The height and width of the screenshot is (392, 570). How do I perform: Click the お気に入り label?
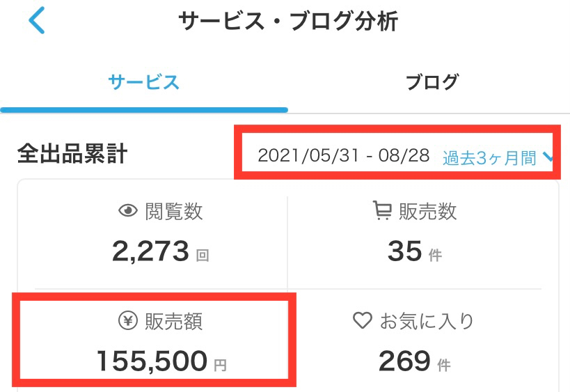tap(427, 321)
